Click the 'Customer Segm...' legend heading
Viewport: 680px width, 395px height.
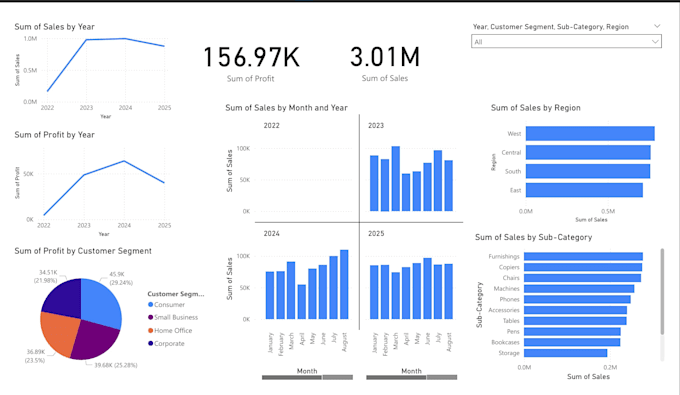[176, 294]
